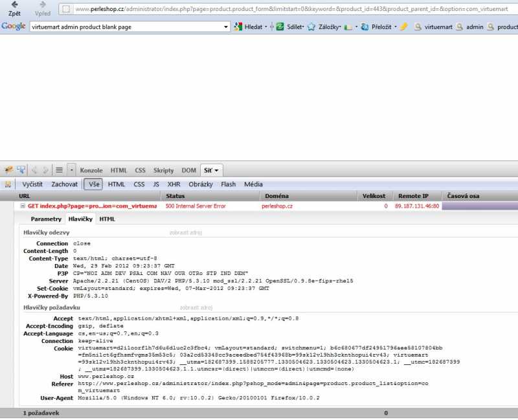This screenshot has height=420, width=518.
Task: Click the Firebug bug icon
Action: pyautogui.click(x=8, y=170)
